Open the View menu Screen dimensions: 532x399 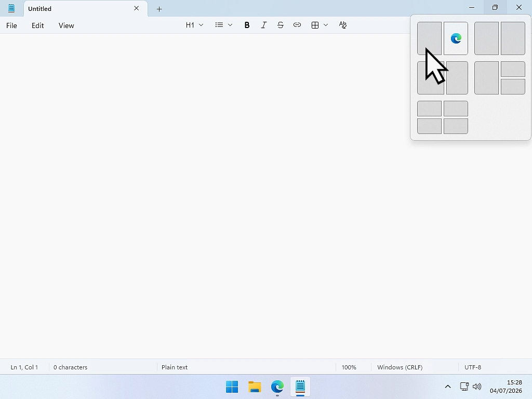66,25
